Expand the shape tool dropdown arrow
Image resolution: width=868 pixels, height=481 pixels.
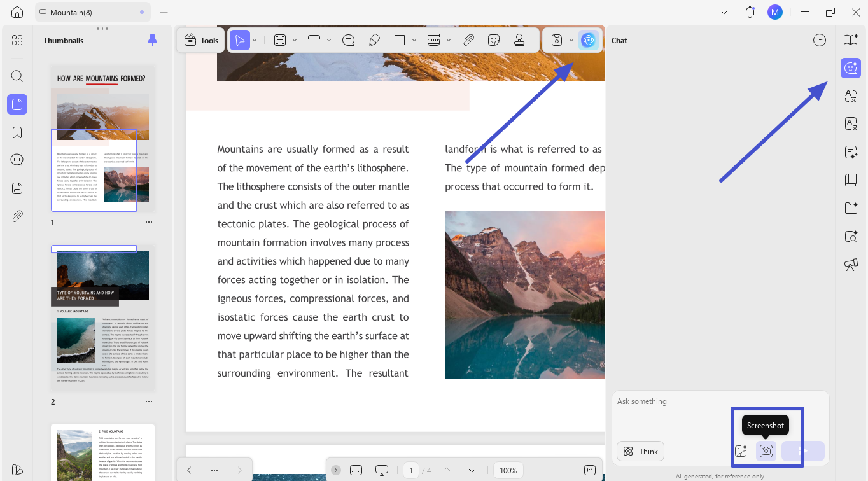point(414,40)
